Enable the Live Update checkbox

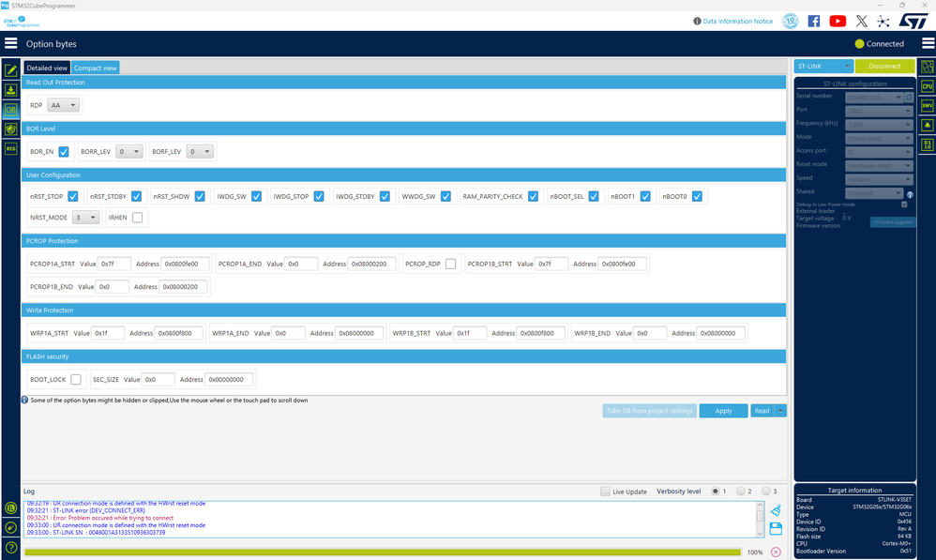(605, 492)
